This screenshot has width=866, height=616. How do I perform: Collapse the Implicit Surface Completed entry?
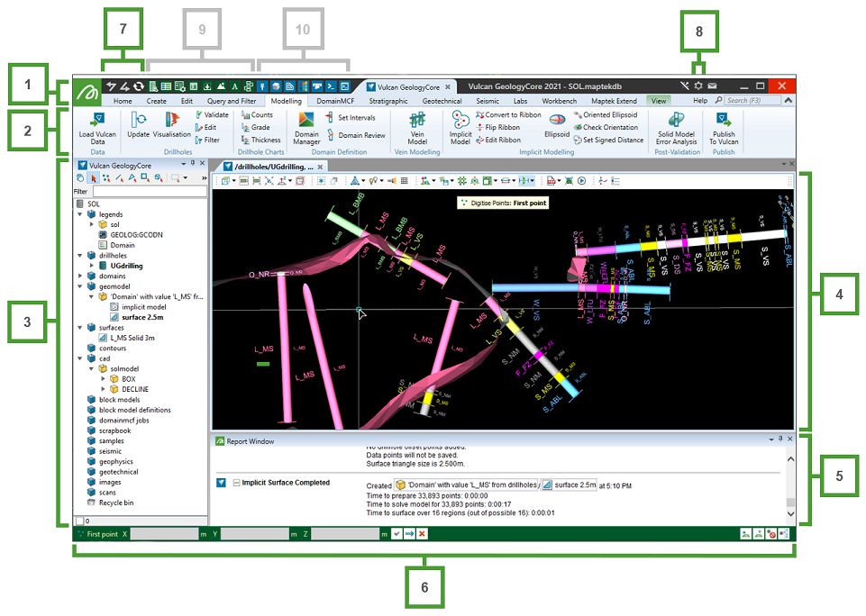click(236, 483)
